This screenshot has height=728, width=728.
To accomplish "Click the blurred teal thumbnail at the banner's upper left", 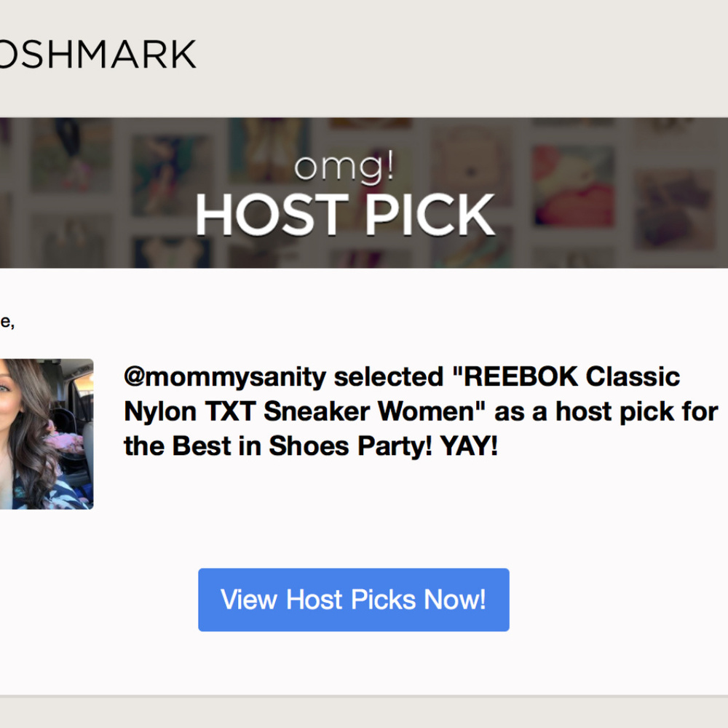I will pyautogui.click(x=170, y=175).
